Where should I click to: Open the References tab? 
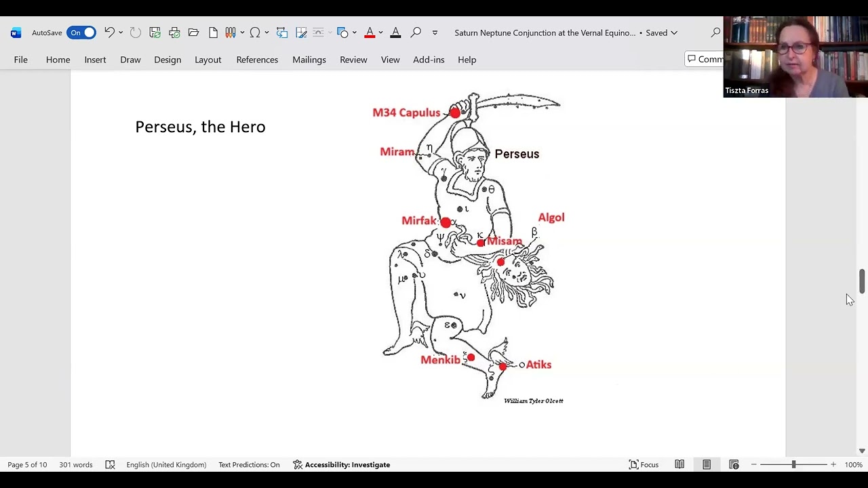coord(257,60)
